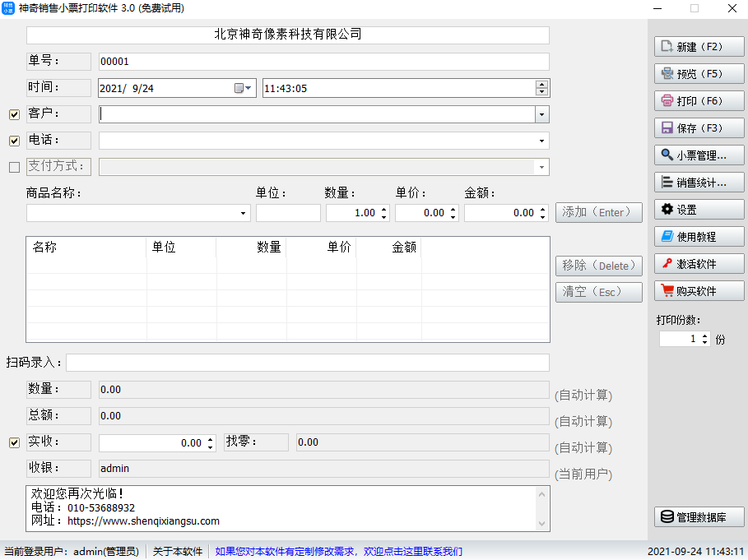Viewport: 748px width, 560px height.
Task: Toggle the 电话 checkbox
Action: 14,141
